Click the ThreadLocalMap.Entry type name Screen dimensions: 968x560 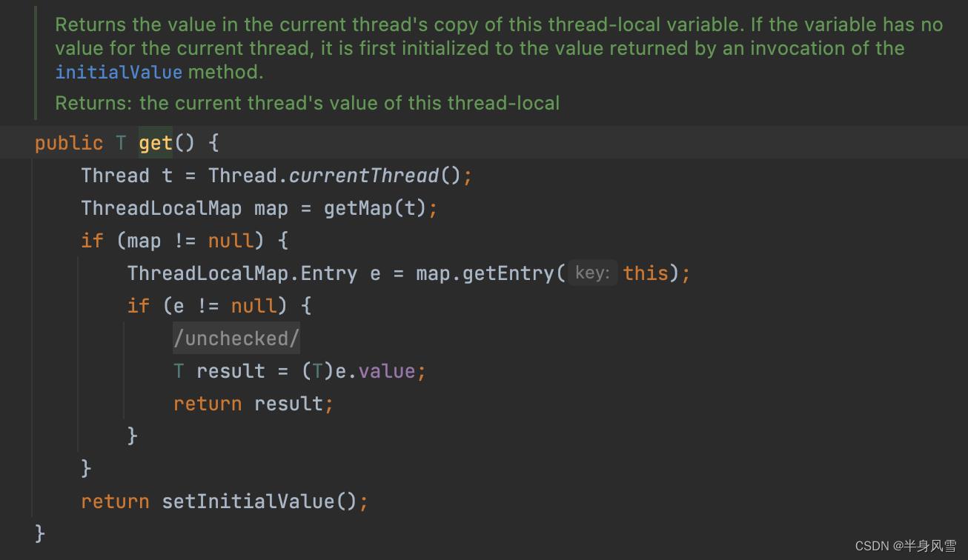click(x=242, y=273)
